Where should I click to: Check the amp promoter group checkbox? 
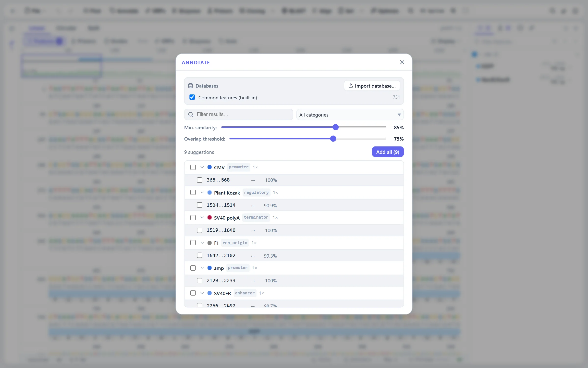click(x=193, y=268)
